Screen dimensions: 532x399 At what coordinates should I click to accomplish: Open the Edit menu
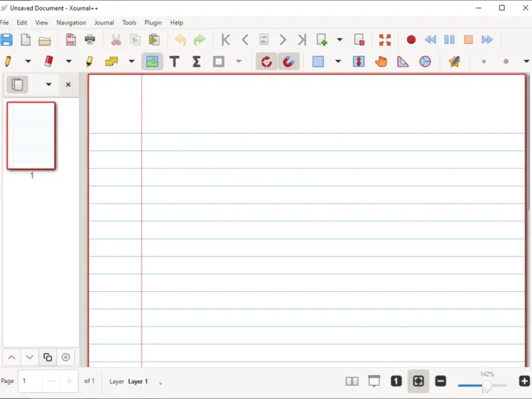pyautogui.click(x=22, y=23)
